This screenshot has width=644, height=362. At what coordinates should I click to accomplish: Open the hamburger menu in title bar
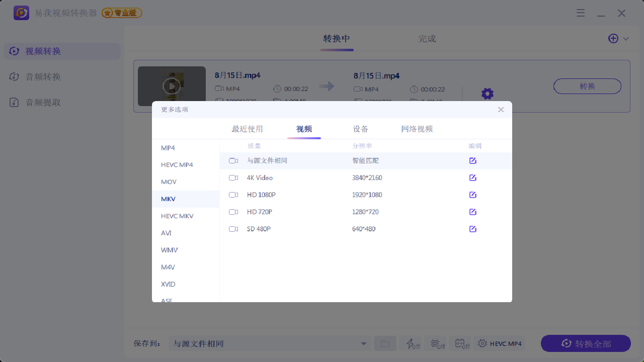click(x=581, y=14)
